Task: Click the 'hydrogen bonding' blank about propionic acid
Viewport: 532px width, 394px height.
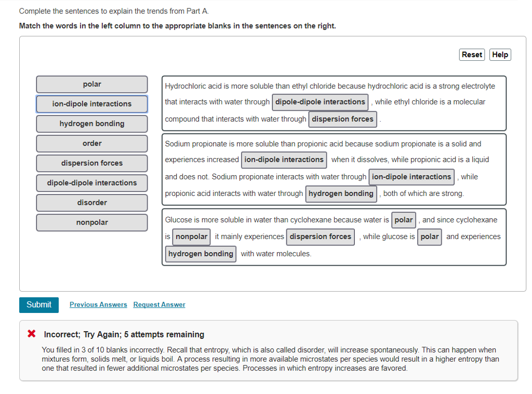Action: tap(341, 194)
